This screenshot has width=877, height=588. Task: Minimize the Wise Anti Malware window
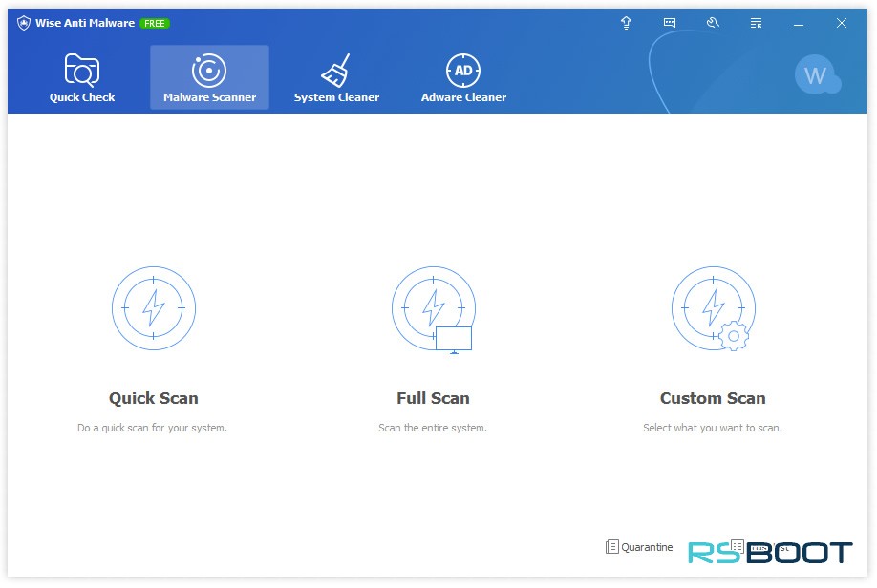[799, 24]
